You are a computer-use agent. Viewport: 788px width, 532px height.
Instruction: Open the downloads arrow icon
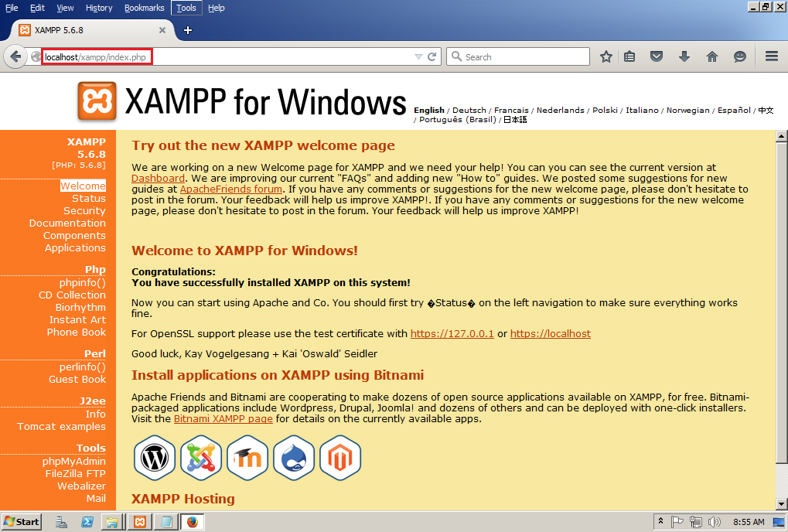684,56
